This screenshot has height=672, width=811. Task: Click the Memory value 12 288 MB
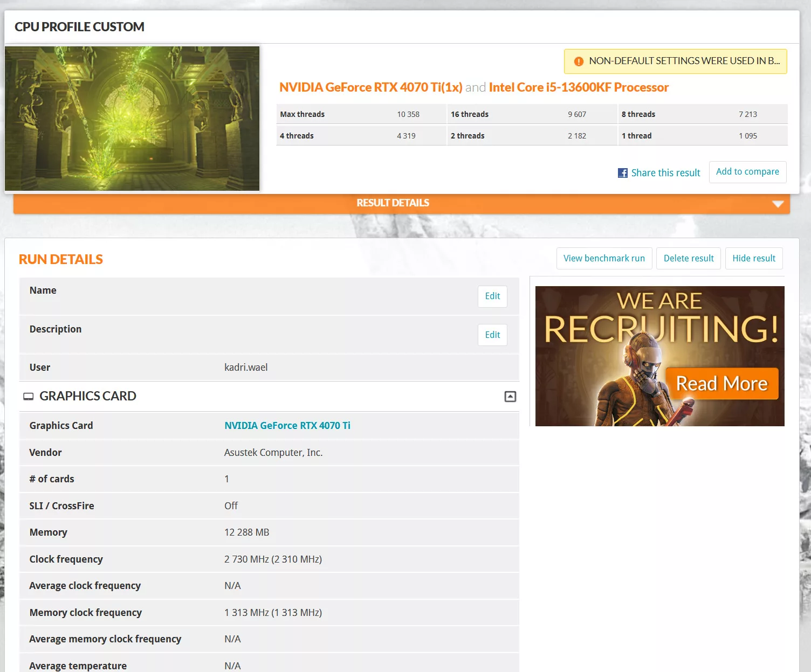tap(246, 532)
